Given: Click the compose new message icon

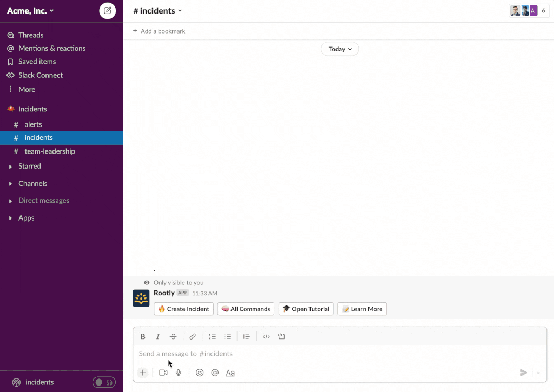Looking at the screenshot, I should click(108, 11).
